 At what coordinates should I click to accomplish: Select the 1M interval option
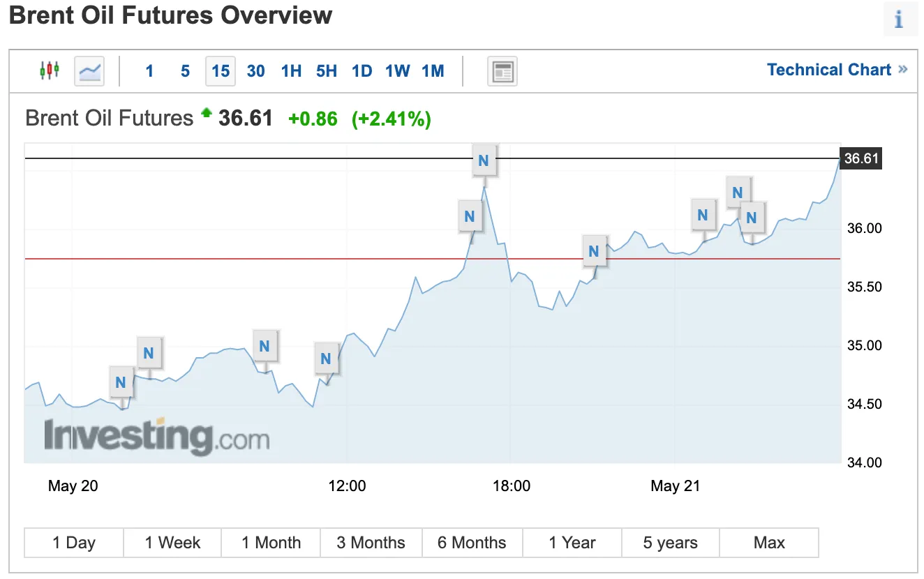point(433,71)
